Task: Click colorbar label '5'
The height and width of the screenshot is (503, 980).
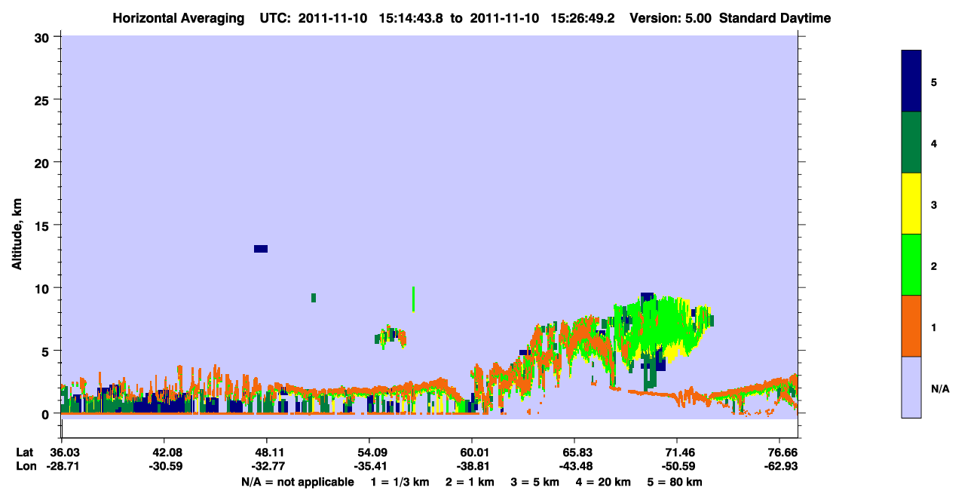Action: pyautogui.click(x=934, y=81)
